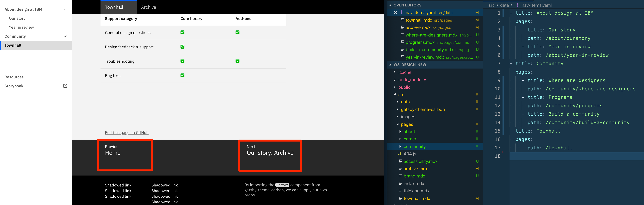This screenshot has width=644, height=205.
Task: Click the warning icon before nav-items.yaml breadcrumb
Action: 518,5
